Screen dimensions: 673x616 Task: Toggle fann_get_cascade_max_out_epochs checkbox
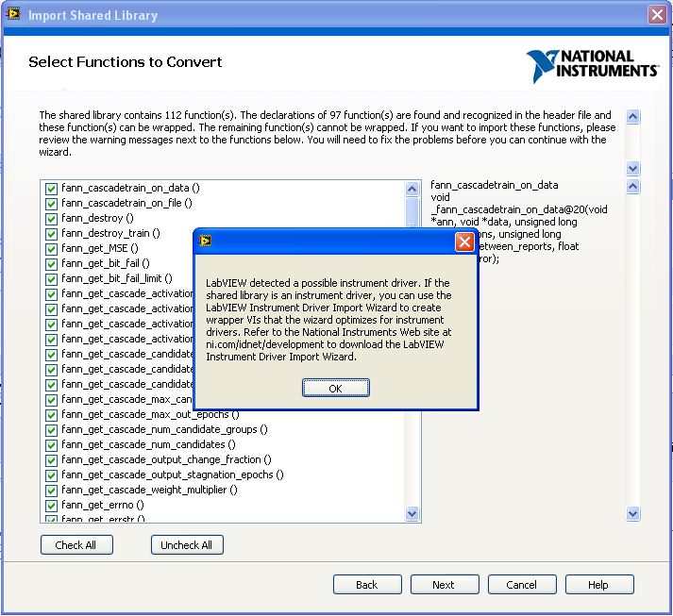tap(51, 415)
